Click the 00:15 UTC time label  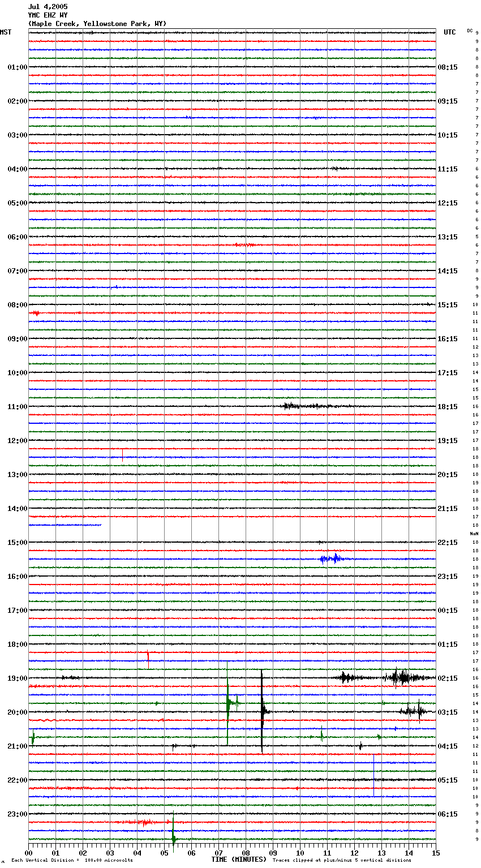click(x=448, y=611)
